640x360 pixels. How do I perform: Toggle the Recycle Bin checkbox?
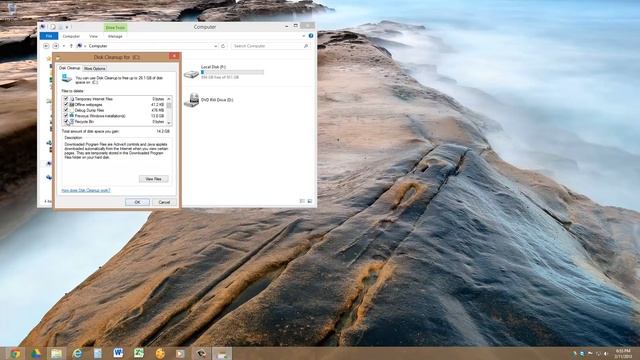[x=66, y=122]
